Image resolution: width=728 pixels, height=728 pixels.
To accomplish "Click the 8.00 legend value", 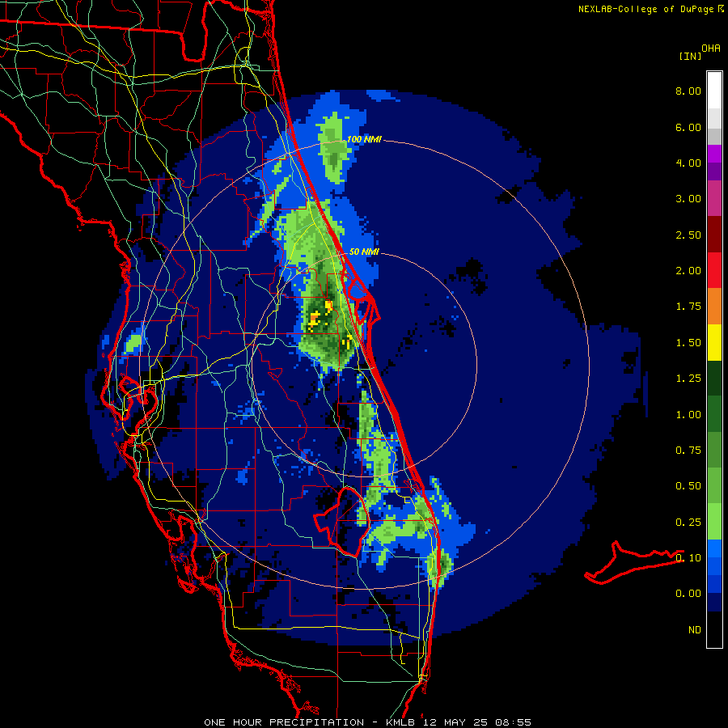I will pyautogui.click(x=688, y=91).
